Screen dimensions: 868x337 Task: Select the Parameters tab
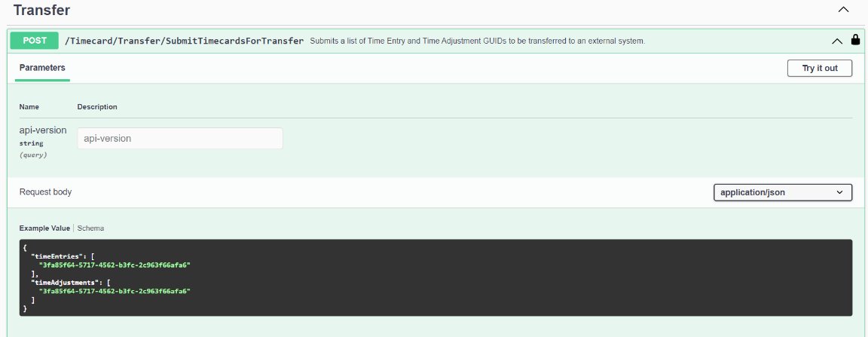coord(42,68)
